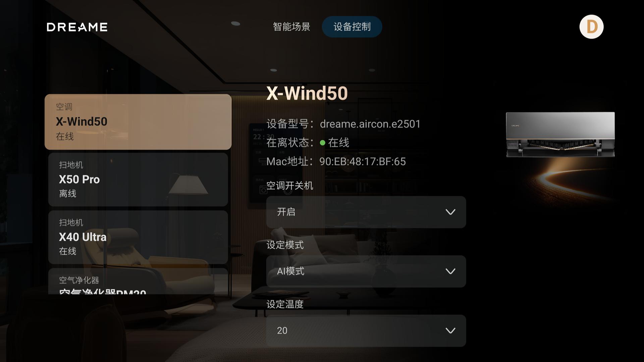Click the chevron on the 开启 power dropdown
The width and height of the screenshot is (644, 362).
click(450, 212)
